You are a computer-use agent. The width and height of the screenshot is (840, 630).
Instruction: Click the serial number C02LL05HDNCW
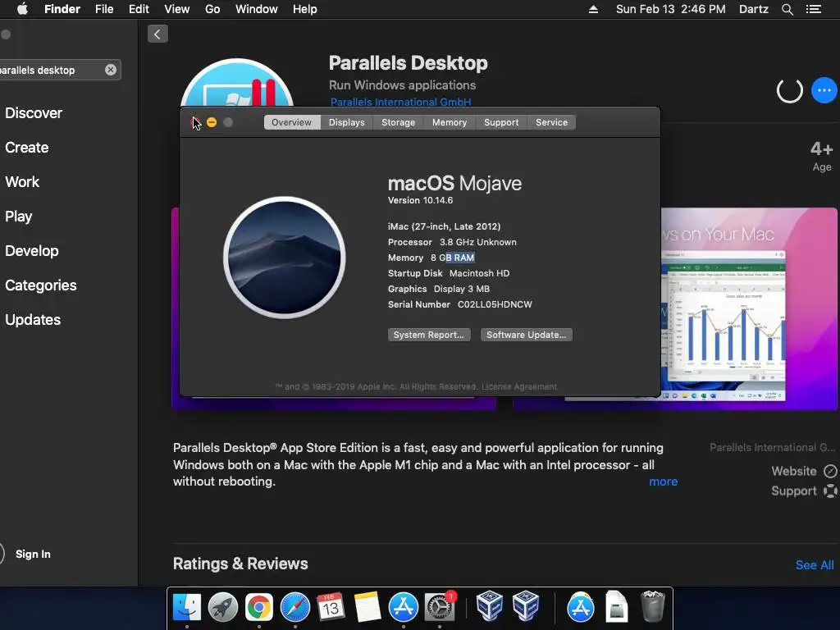[x=495, y=304]
